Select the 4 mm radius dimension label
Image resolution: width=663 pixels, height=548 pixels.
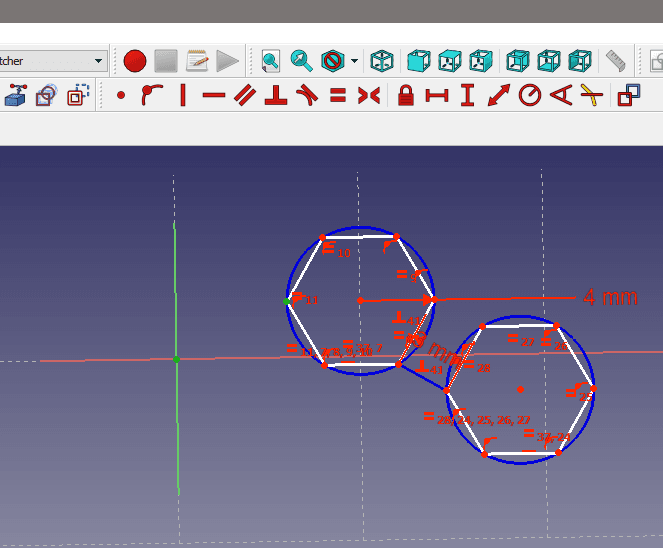coord(610,297)
